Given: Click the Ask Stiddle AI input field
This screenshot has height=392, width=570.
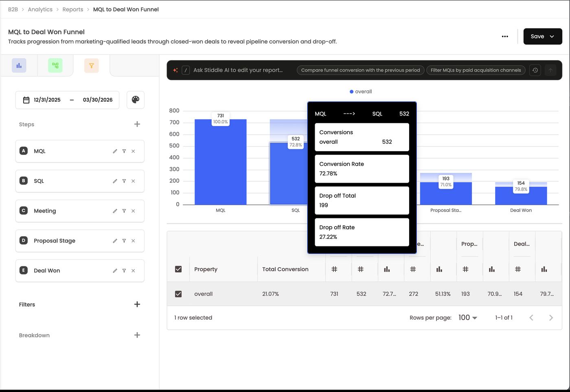Looking at the screenshot, I should coord(238,70).
